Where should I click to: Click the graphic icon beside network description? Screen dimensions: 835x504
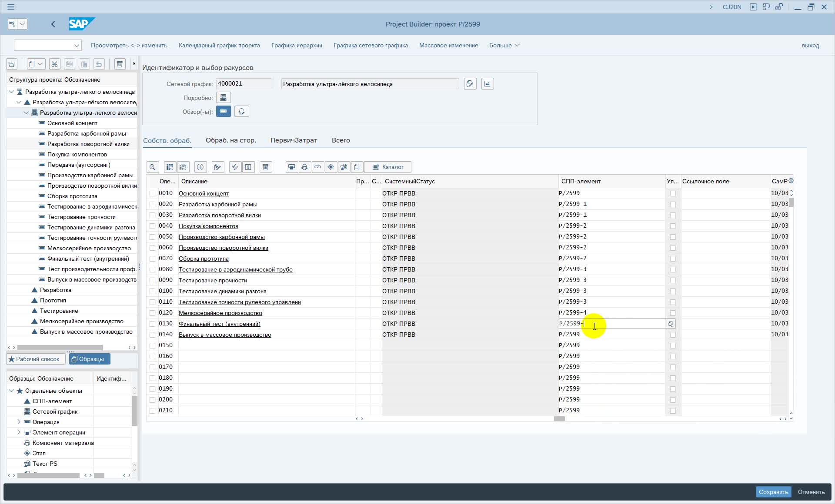click(x=488, y=84)
